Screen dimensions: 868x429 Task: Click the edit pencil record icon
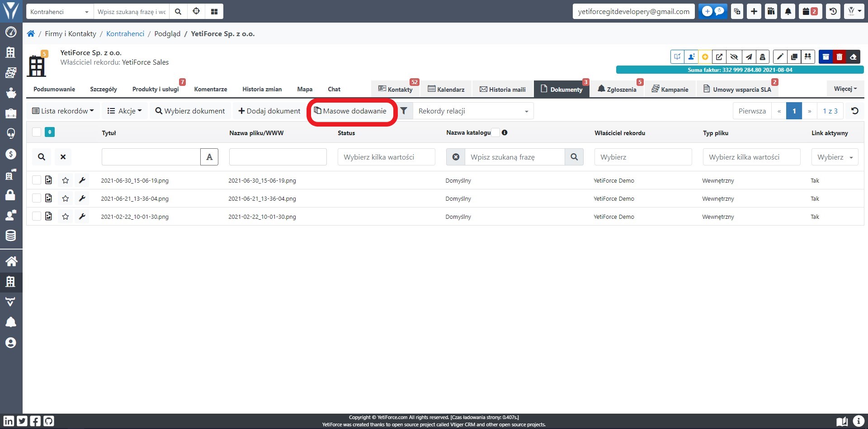(780, 57)
